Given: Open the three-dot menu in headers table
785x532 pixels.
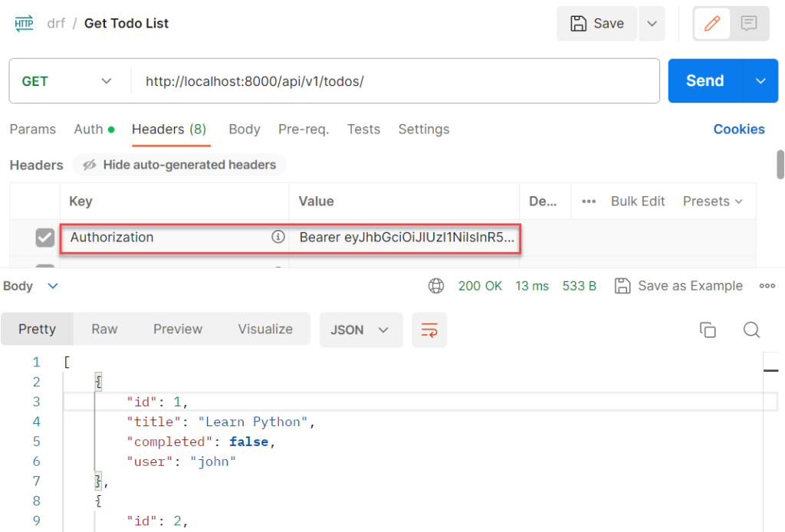Looking at the screenshot, I should pos(589,202).
